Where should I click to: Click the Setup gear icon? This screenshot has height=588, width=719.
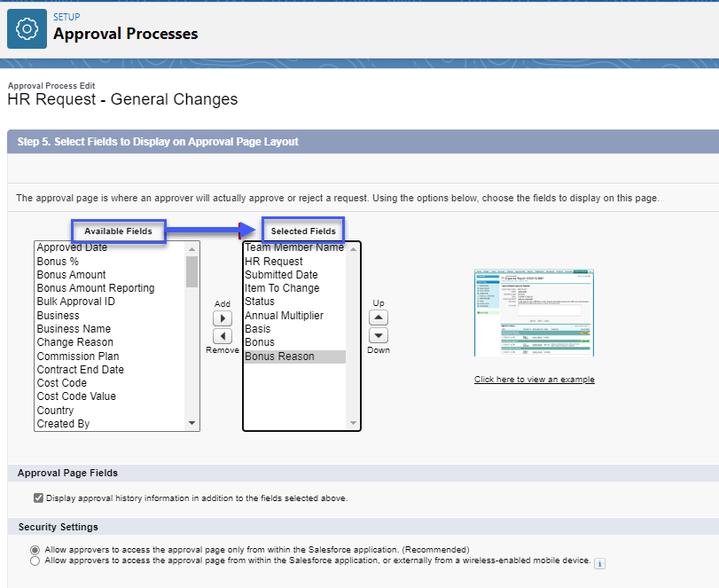(27, 28)
